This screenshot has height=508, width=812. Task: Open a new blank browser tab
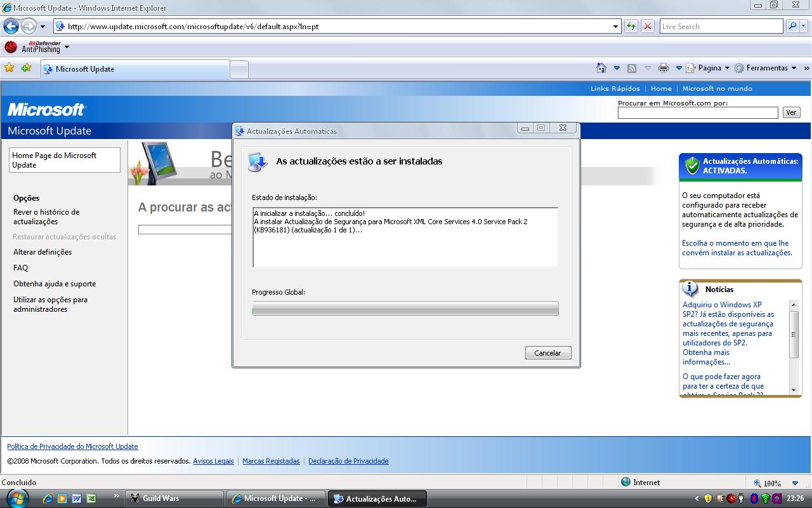coord(239,69)
